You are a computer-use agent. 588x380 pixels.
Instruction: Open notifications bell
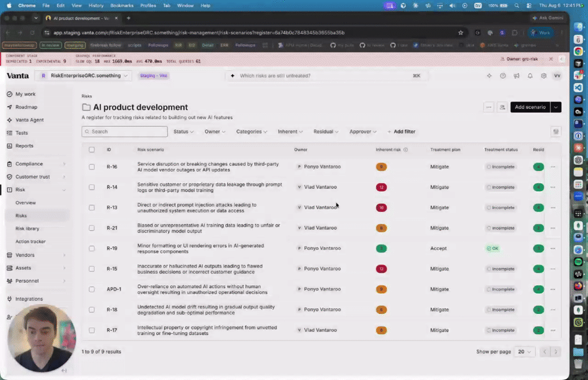530,76
